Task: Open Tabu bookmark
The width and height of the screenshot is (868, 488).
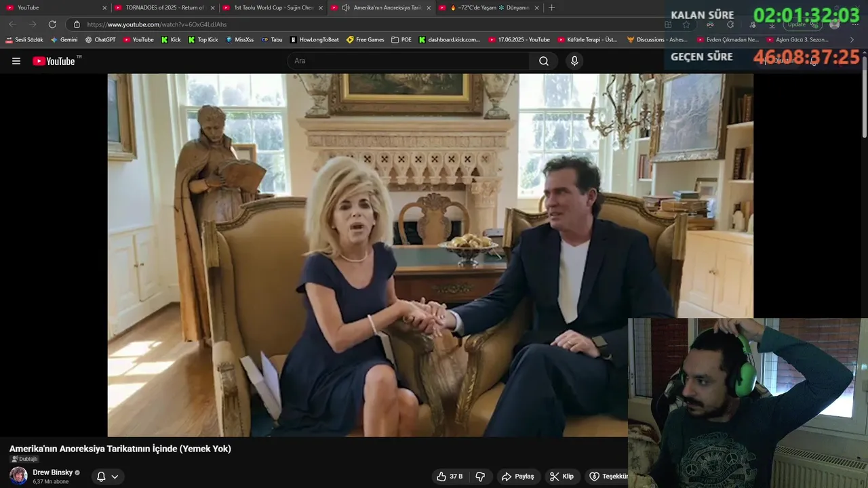Action: coord(272,40)
